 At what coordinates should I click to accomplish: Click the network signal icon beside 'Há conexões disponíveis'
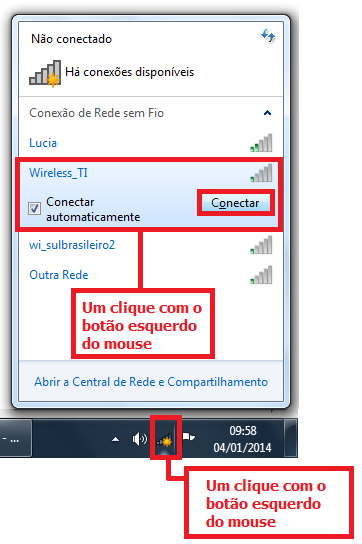pos(45,73)
